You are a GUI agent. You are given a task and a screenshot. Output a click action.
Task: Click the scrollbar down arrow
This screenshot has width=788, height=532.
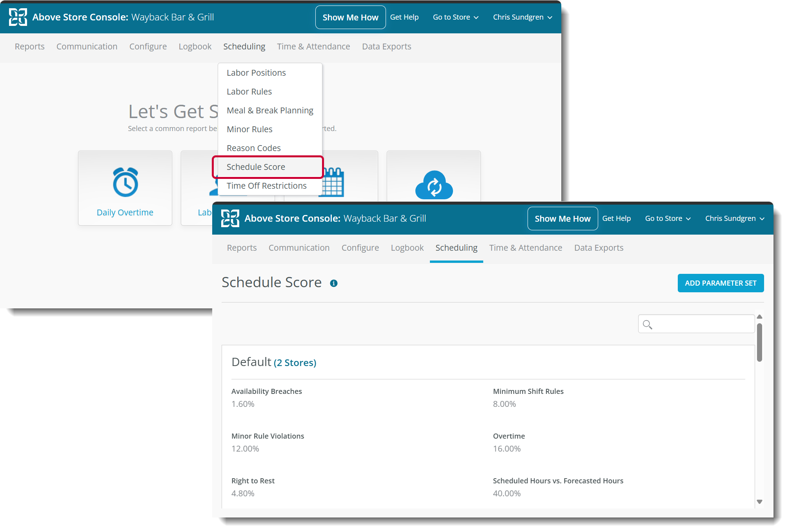[759, 502]
